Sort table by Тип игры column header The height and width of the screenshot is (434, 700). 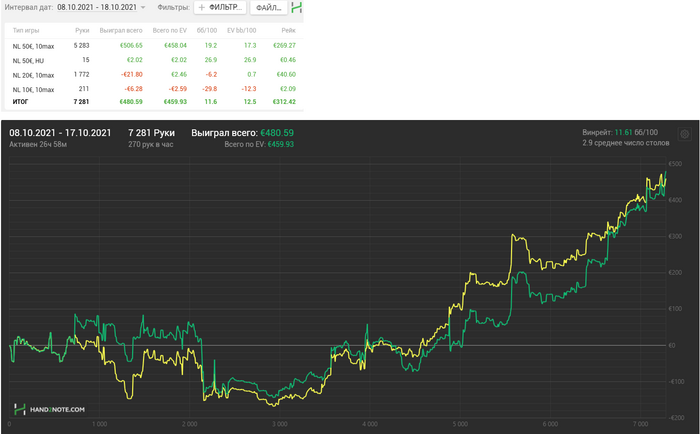click(25, 31)
